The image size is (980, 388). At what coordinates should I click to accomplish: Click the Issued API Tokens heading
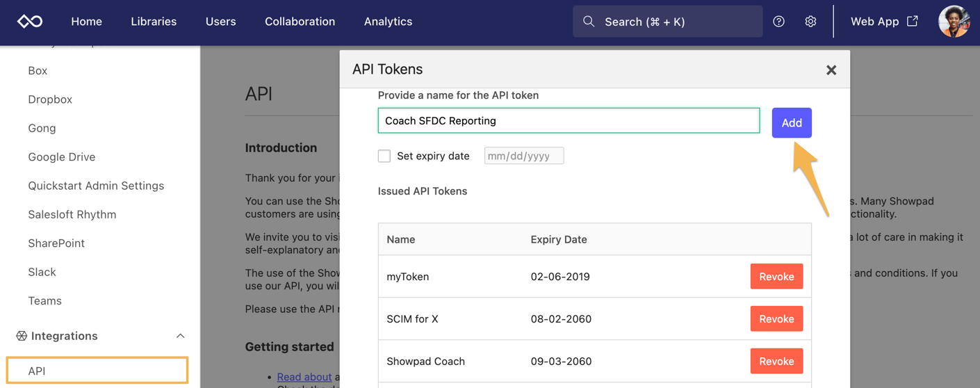point(423,191)
